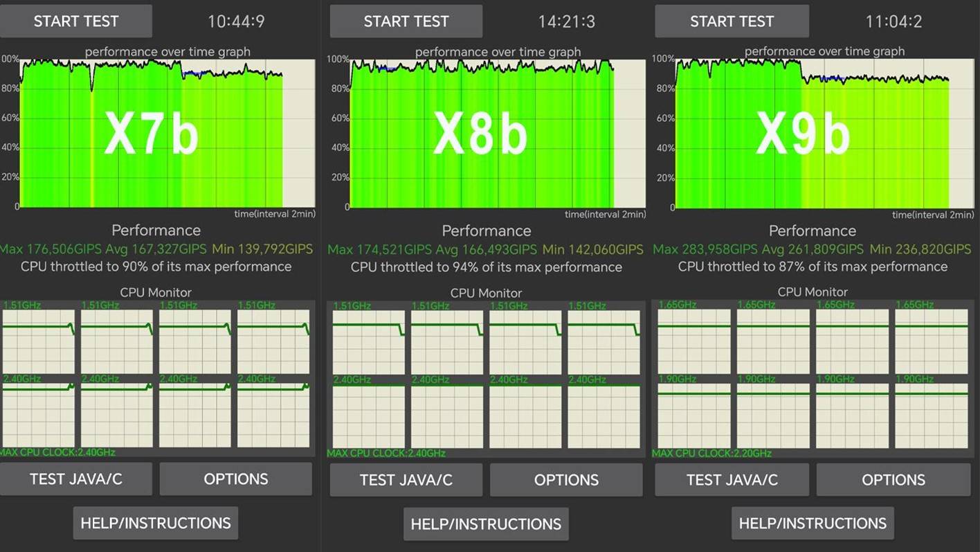
Task: Click the X9b performance over time graph
Action: (824, 133)
